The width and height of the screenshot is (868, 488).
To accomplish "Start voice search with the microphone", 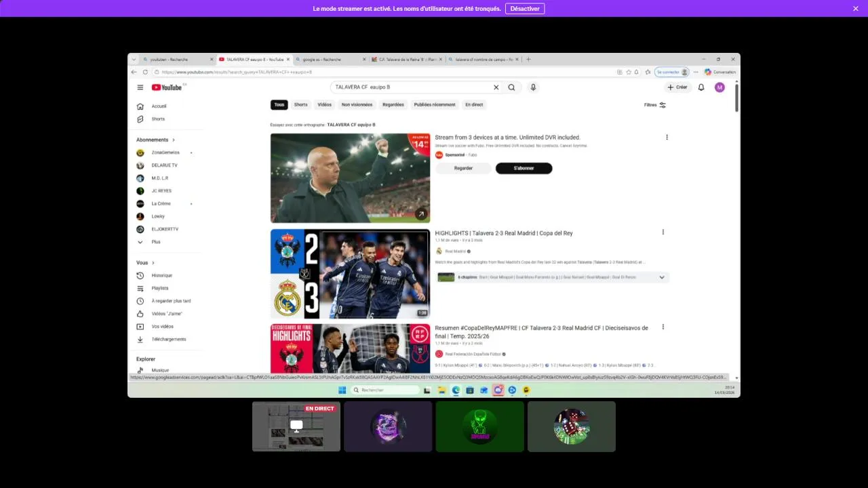I will click(533, 87).
